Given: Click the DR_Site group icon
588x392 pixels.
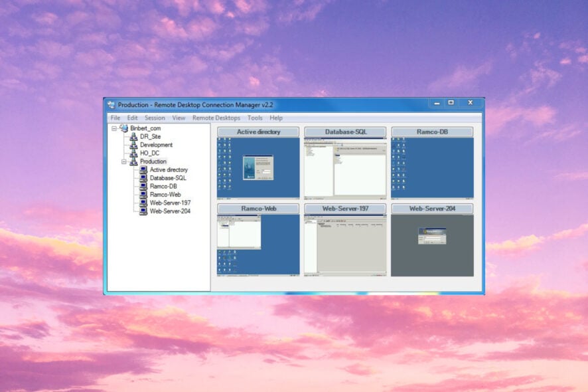Looking at the screenshot, I should [x=133, y=137].
